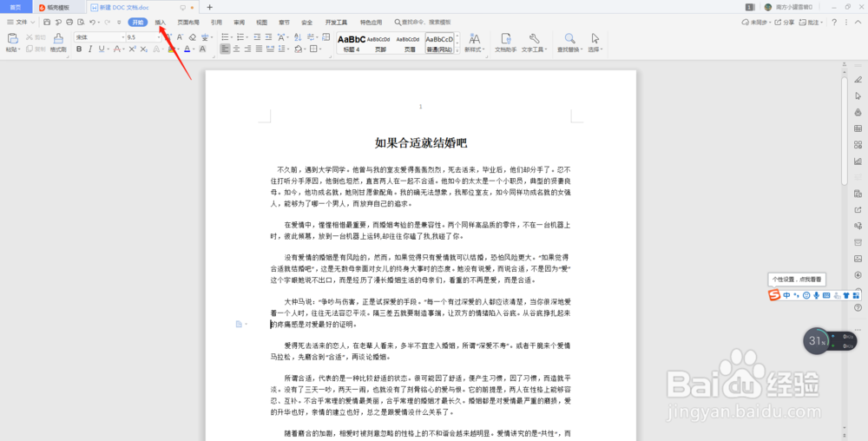Apply the 标题 4 heading style
The image size is (868, 441).
point(352,43)
